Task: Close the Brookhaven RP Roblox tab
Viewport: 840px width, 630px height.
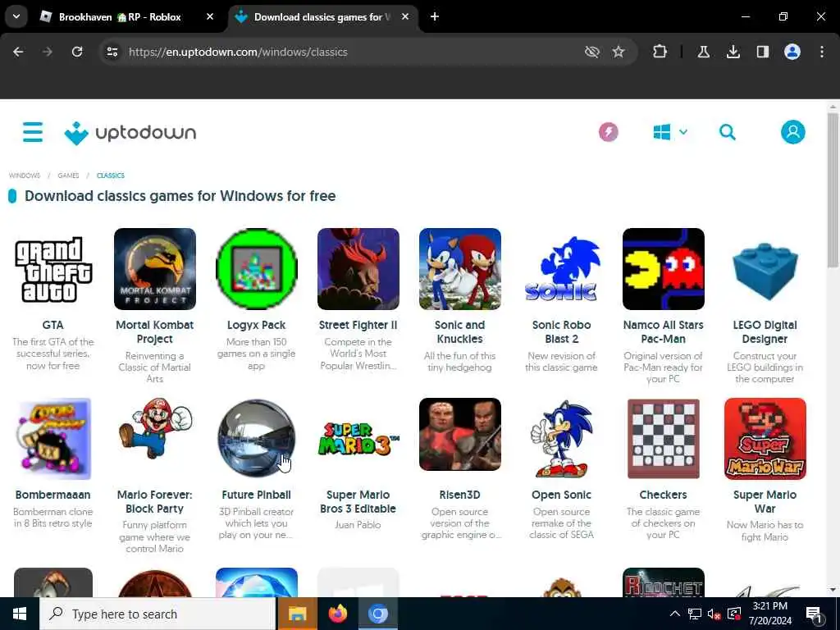Action: pos(210,16)
